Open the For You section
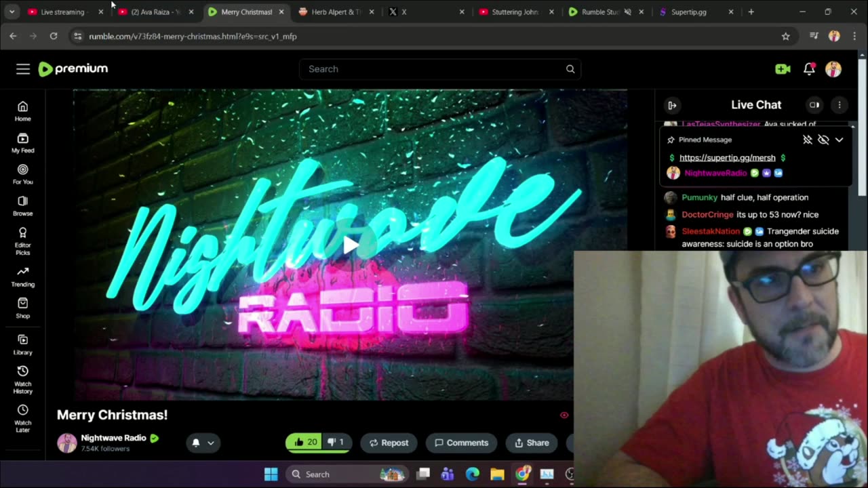 [23, 174]
